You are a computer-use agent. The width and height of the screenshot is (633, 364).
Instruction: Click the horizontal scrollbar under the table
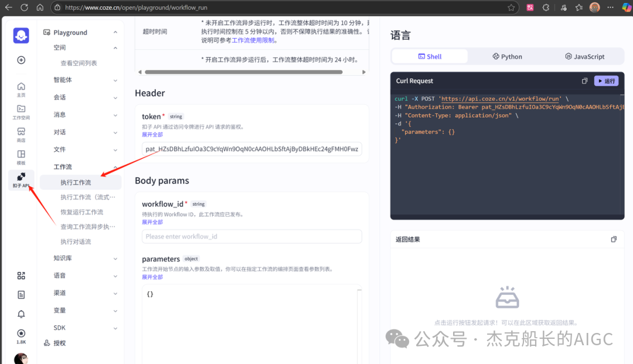[x=244, y=72]
